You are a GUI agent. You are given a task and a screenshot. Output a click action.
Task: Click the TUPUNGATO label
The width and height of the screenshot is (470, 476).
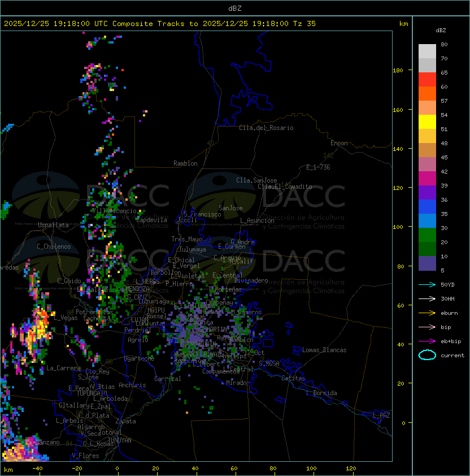[x=92, y=393]
